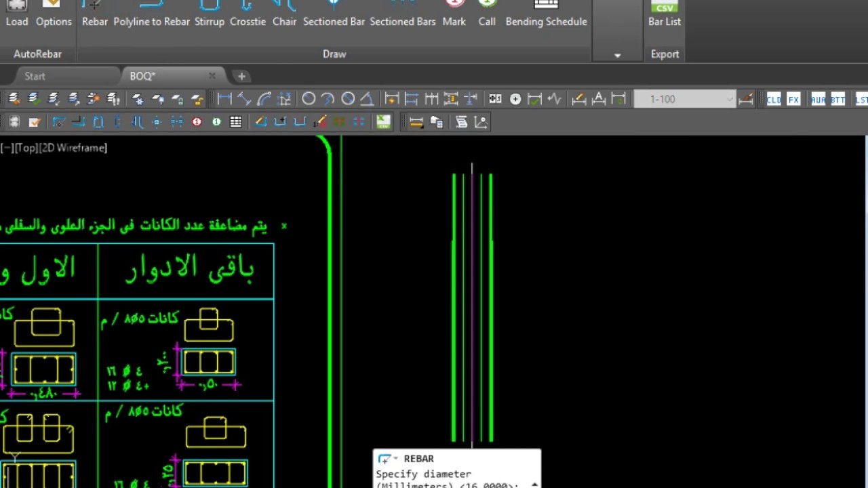Click the Dimension Style brush icon
This screenshot has height=488, width=868.
746,99
